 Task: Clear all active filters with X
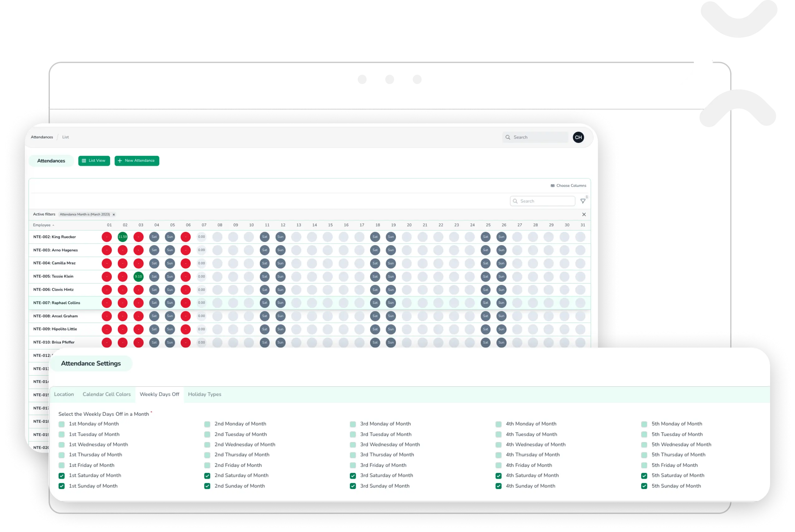583,214
